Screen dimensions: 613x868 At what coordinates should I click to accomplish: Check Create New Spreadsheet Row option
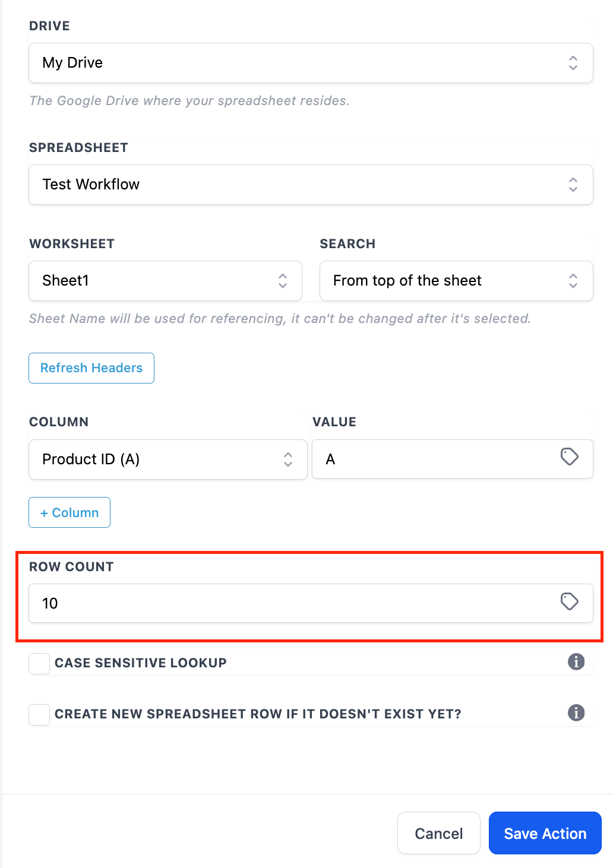(39, 714)
